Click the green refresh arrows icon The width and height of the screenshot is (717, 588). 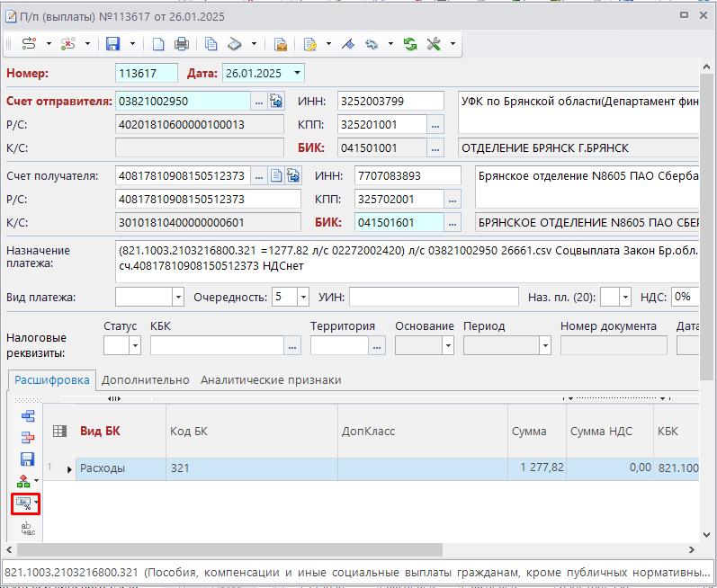pyautogui.click(x=410, y=43)
